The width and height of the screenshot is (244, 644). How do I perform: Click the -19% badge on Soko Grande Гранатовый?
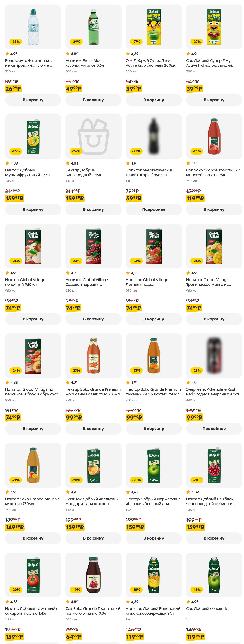(76, 589)
